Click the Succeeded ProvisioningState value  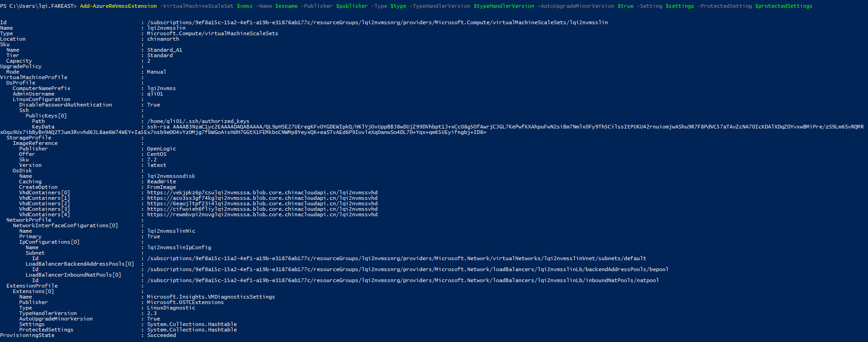[161, 335]
